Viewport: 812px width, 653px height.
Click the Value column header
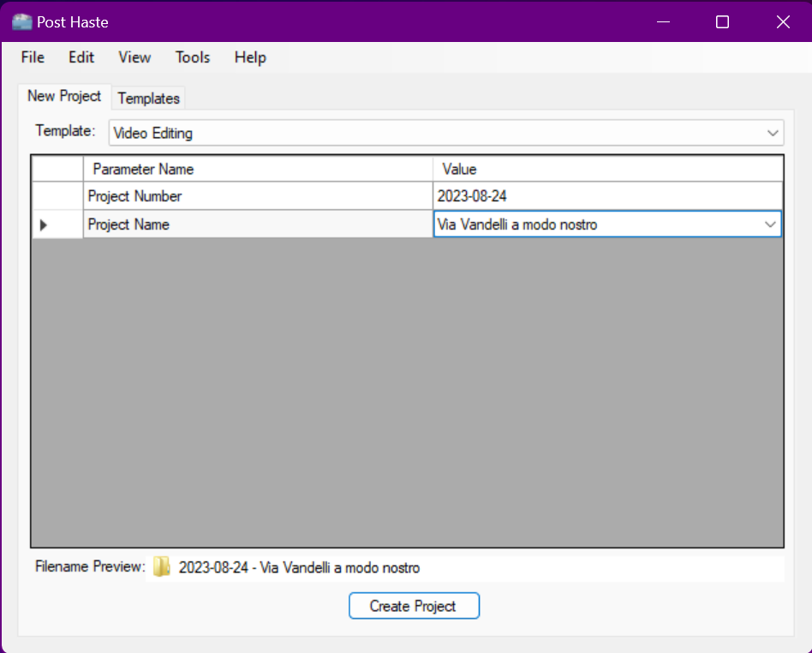pyautogui.click(x=607, y=169)
